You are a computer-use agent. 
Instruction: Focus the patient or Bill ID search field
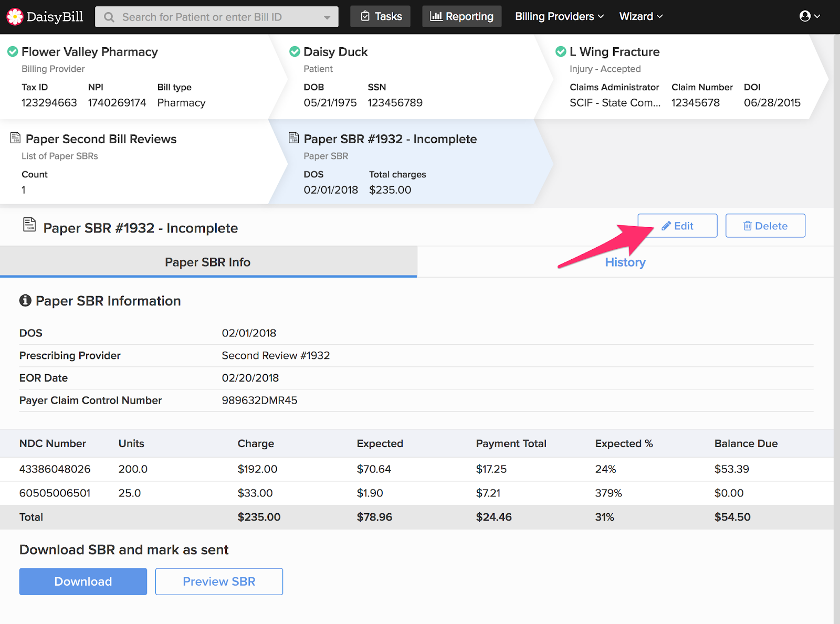[x=217, y=17]
